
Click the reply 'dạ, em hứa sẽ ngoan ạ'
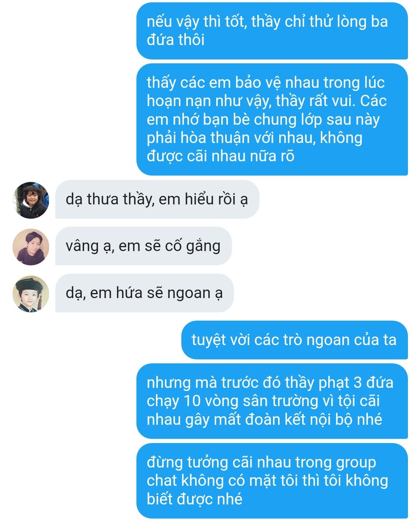click(x=144, y=293)
